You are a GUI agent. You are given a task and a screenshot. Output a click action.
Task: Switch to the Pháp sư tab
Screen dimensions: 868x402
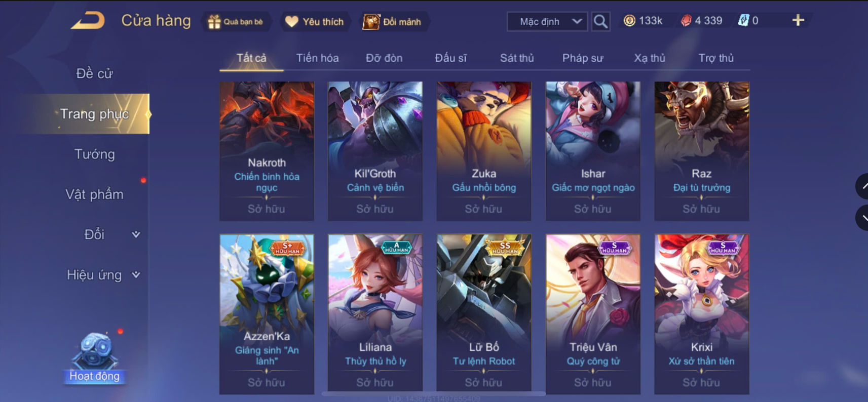(583, 58)
